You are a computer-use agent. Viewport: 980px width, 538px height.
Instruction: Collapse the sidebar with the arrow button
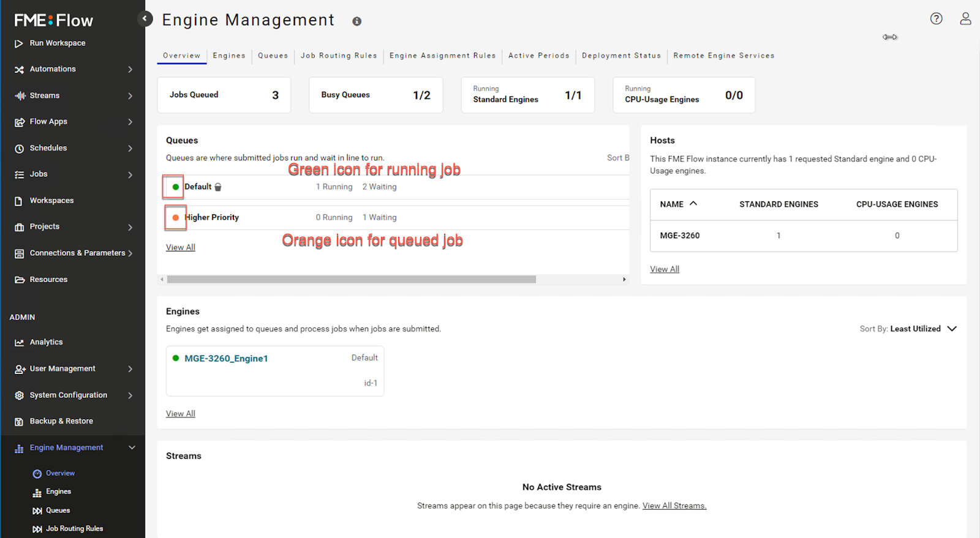[x=145, y=18]
